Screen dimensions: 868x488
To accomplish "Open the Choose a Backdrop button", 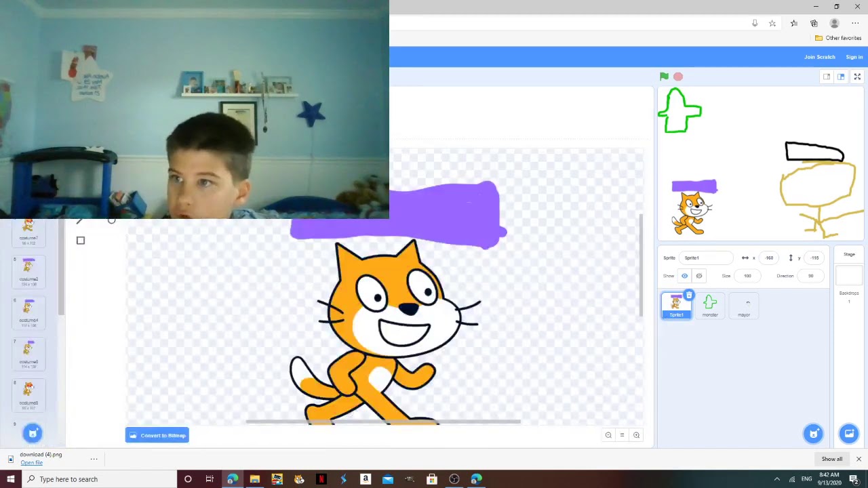I will pos(849,434).
